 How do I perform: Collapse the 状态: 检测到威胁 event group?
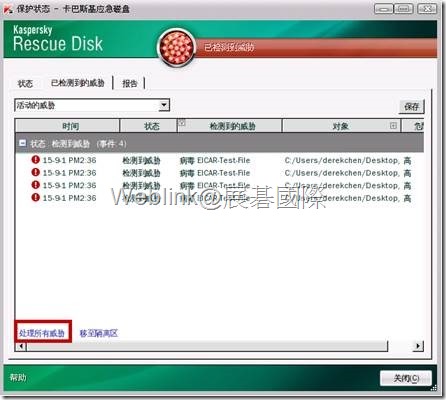click(23, 143)
